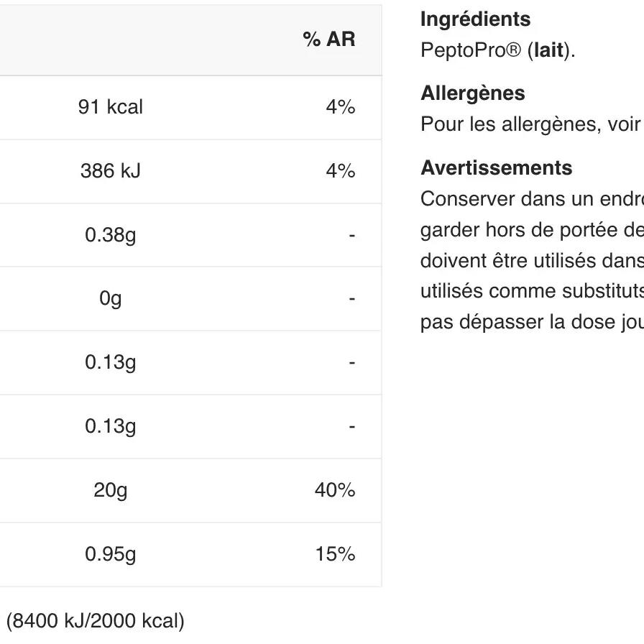Click the "Ingrédients" heading
The image size is (644, 644).
[x=475, y=19]
